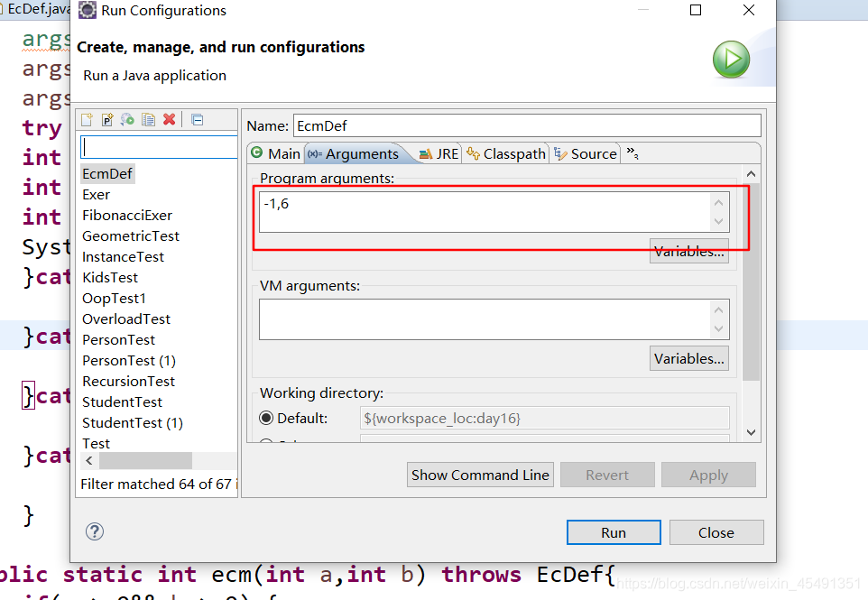Click Variables button under VM arguments

pos(689,358)
